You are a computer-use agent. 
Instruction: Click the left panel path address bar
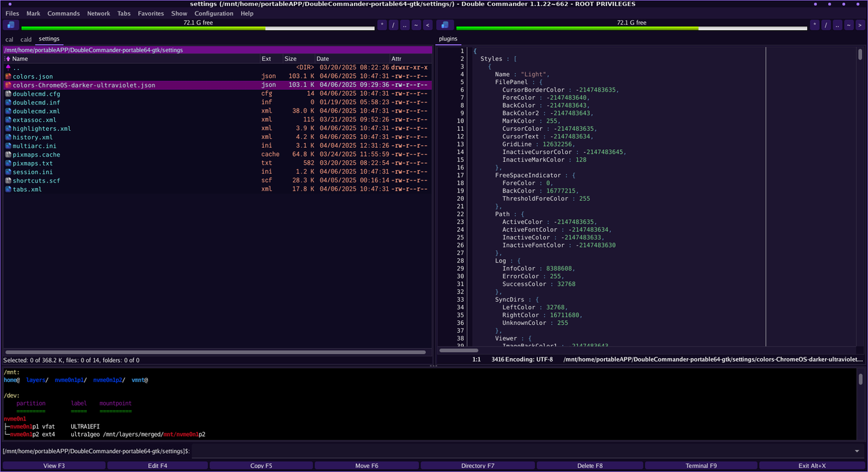[x=218, y=50]
